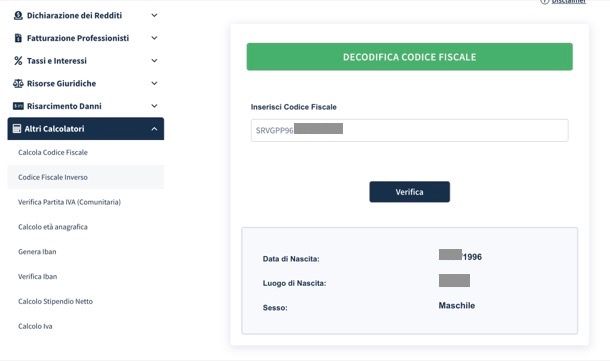Click the Decodifica Codice Fiscale banner
The image size is (610, 361).
(410, 57)
